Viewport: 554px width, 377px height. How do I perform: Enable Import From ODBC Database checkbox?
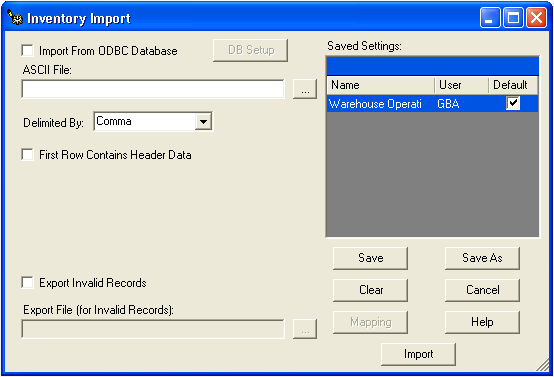click(x=28, y=51)
